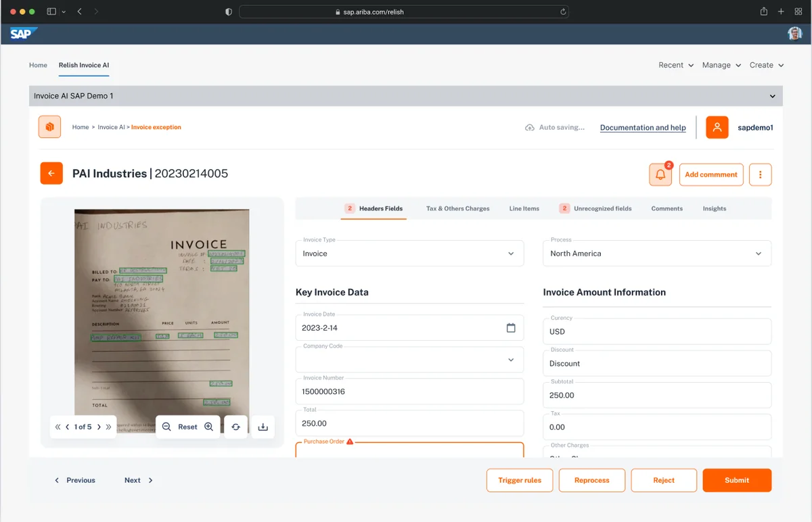
Task: Click the Purchase Order input field
Action: 409,451
